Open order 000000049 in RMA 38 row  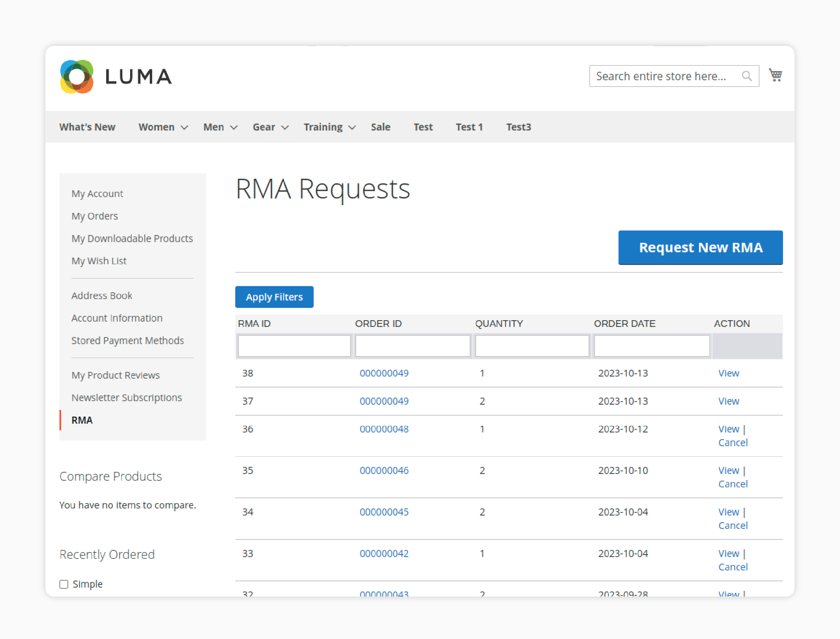tap(384, 373)
